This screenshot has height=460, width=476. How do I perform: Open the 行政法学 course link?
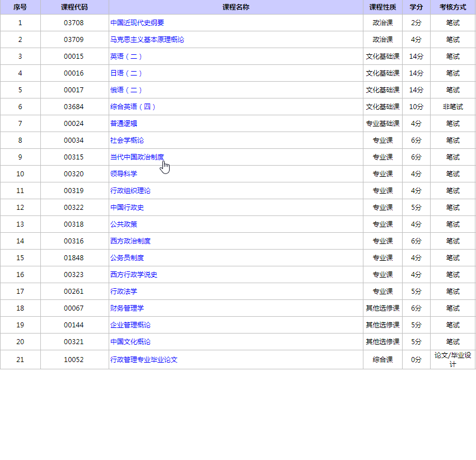click(x=124, y=292)
